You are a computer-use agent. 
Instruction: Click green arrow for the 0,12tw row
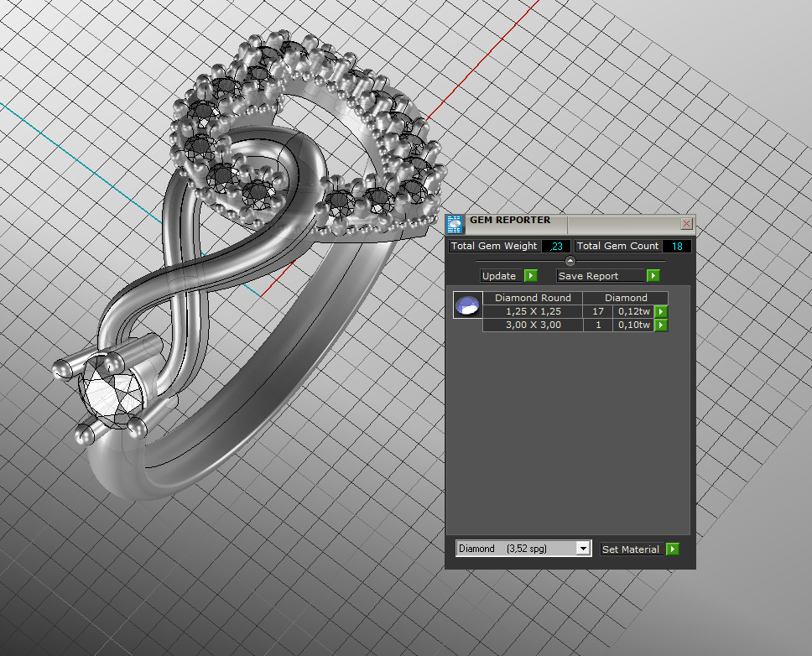click(661, 311)
